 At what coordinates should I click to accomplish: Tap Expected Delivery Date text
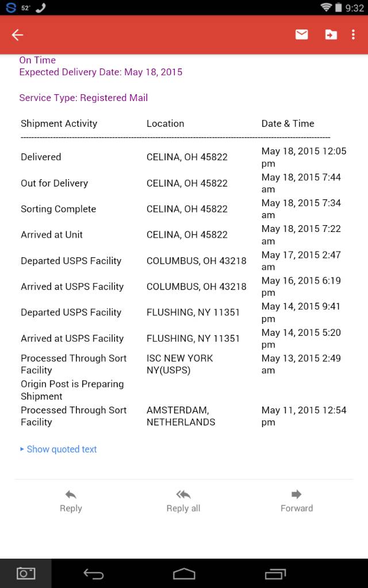tap(101, 72)
